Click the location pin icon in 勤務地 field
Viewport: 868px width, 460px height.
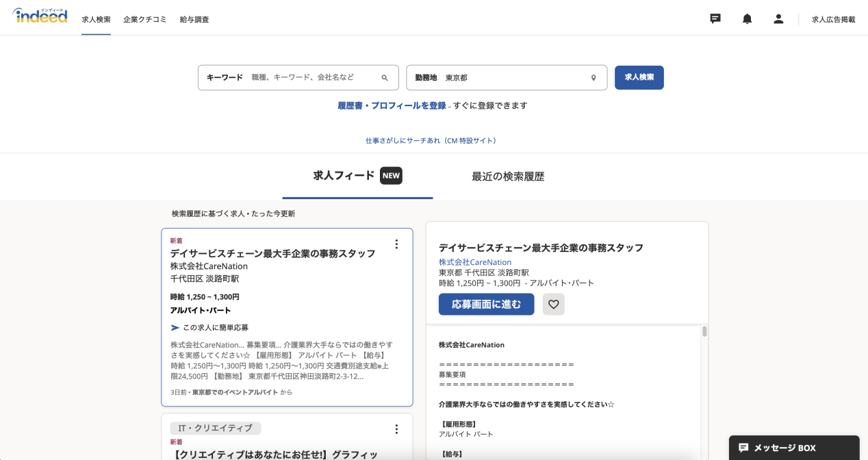click(x=593, y=78)
